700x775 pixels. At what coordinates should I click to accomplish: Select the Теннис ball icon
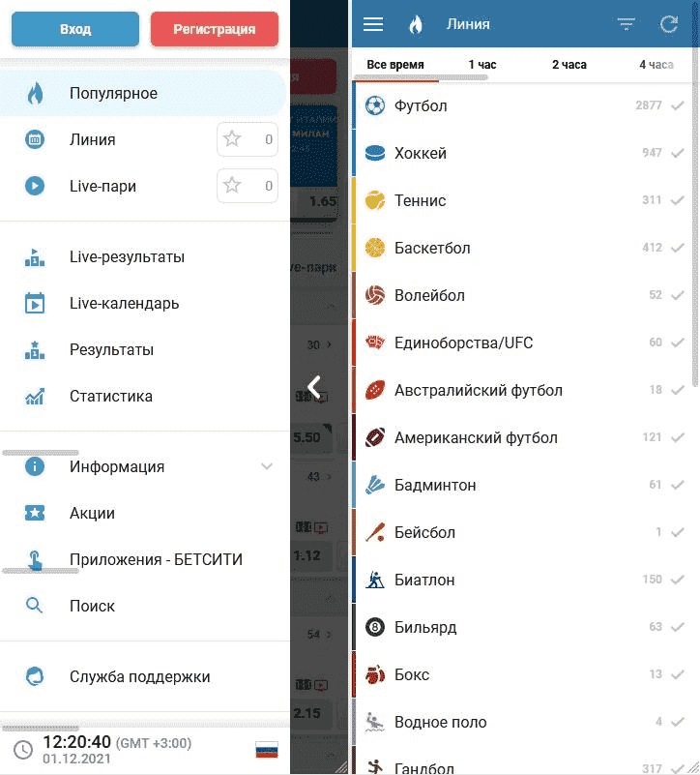click(375, 200)
